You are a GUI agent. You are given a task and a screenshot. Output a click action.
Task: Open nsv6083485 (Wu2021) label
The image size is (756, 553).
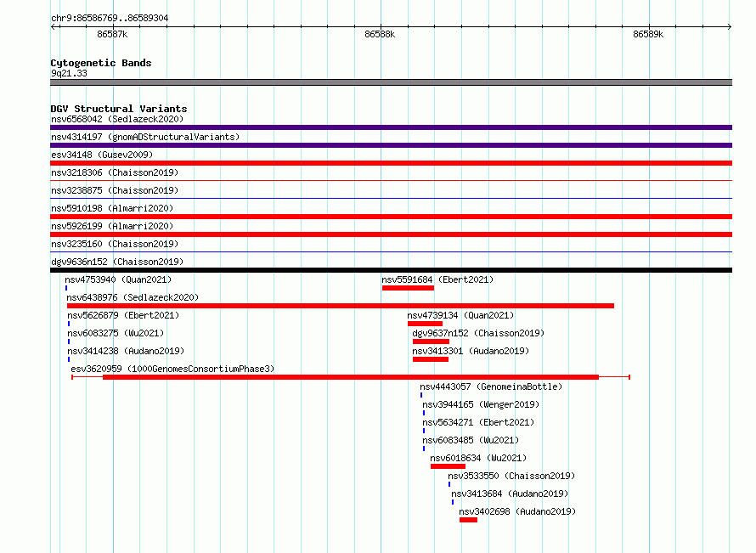click(x=471, y=440)
